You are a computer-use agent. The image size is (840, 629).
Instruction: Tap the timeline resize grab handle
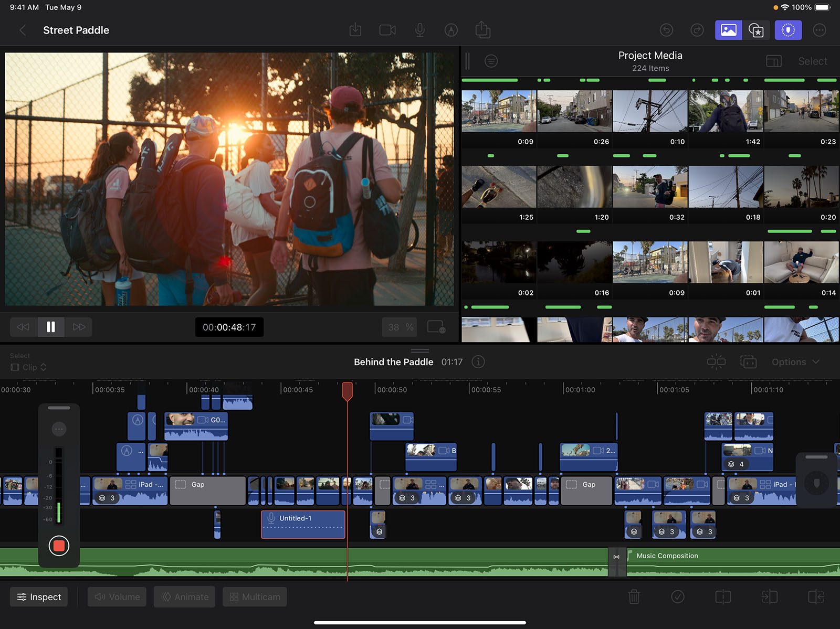click(420, 350)
